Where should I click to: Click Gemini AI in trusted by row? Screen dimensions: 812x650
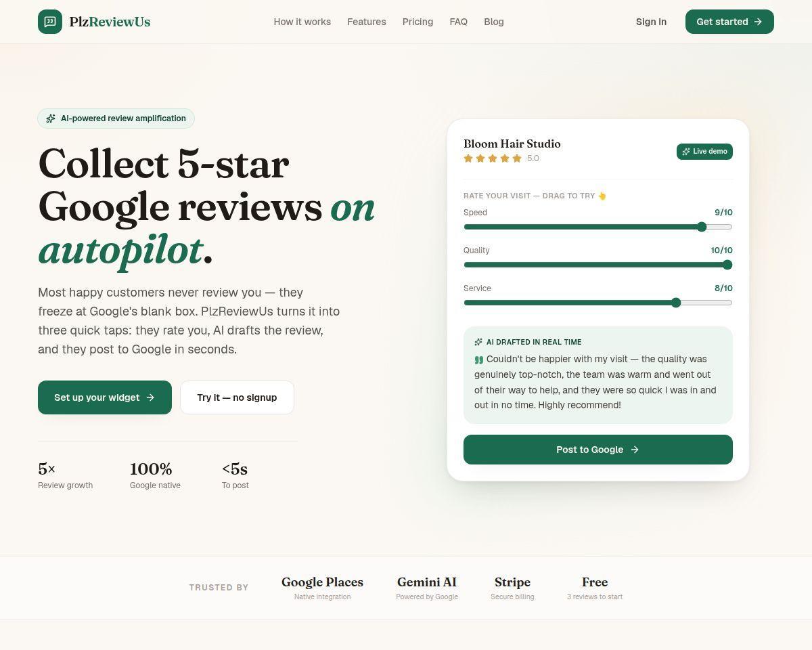[x=427, y=588]
